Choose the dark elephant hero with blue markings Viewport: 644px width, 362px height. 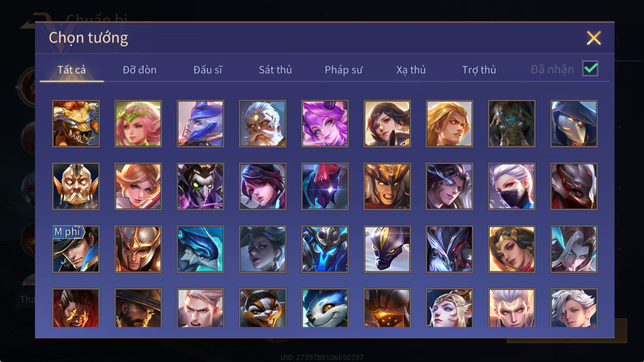coord(512,124)
